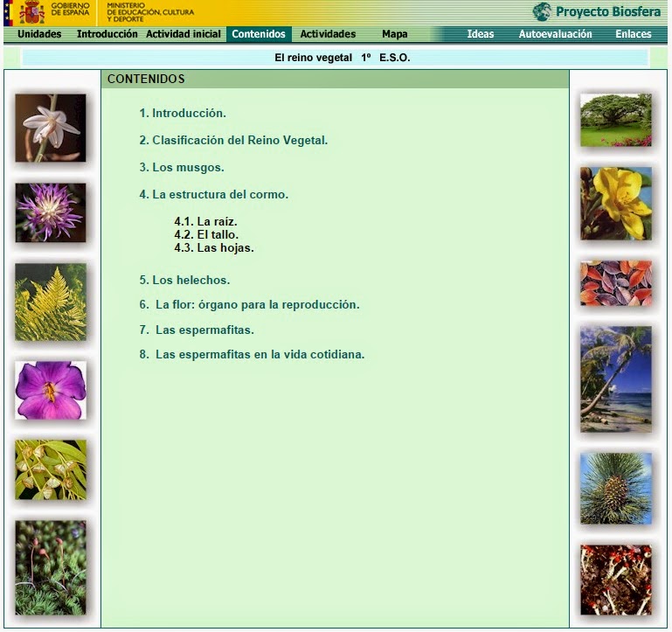Open subsection 4.3. Las hojas.

click(214, 248)
